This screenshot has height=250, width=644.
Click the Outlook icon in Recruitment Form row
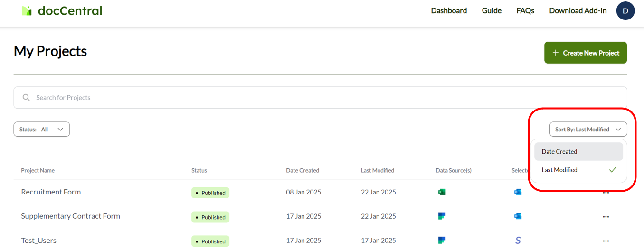(x=518, y=192)
